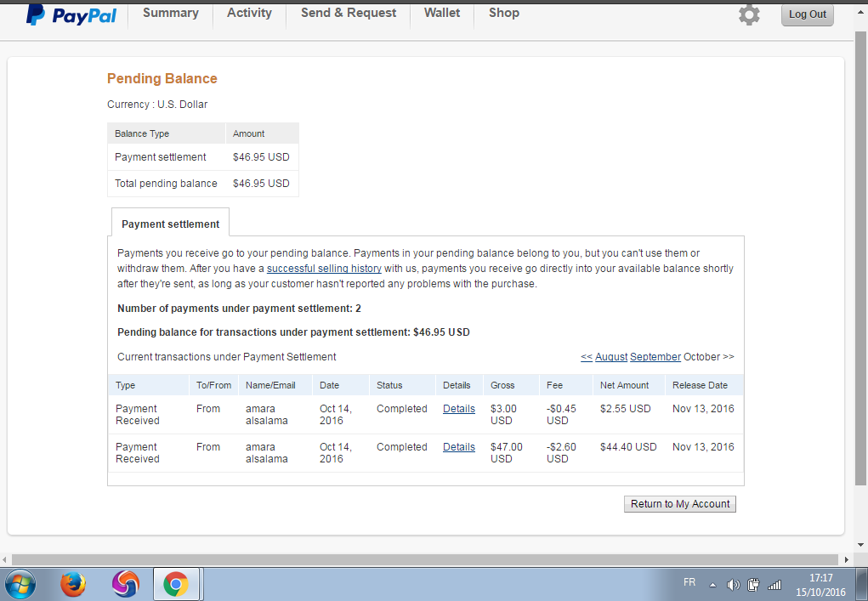This screenshot has width=868, height=601.
Task: Click the taskbar clock showing 17:17
Action: coord(821,585)
